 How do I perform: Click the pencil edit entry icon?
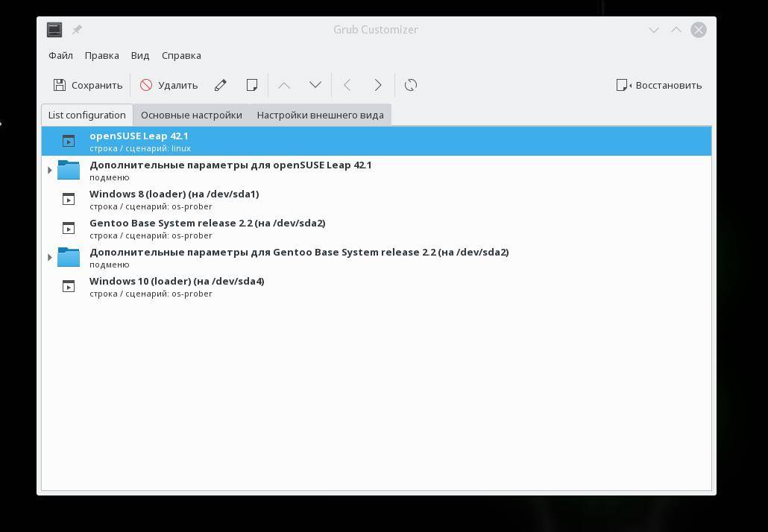click(221, 85)
